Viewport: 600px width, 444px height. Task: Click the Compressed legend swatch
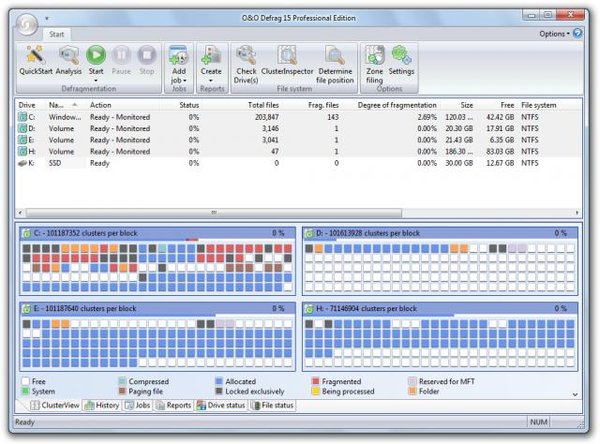coord(122,381)
